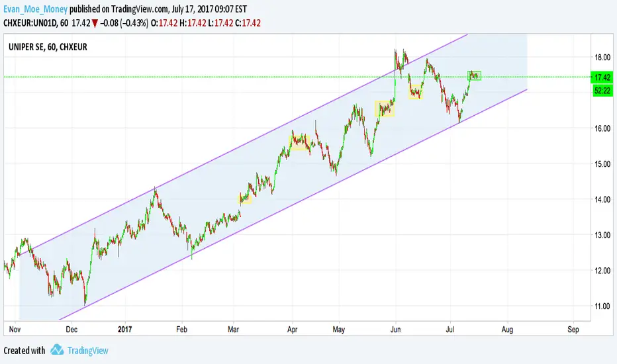Click the TradingView logo icon
Viewport: 617px width, 364px height.
pos(57,350)
